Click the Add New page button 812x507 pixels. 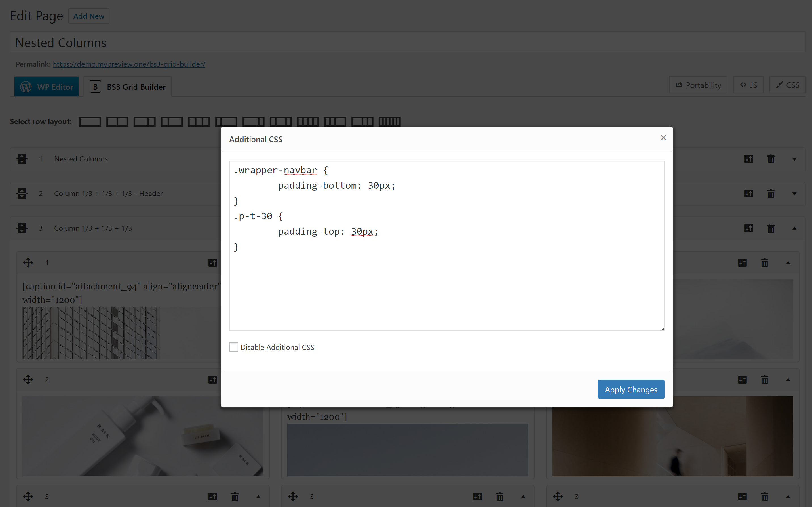pos(89,16)
